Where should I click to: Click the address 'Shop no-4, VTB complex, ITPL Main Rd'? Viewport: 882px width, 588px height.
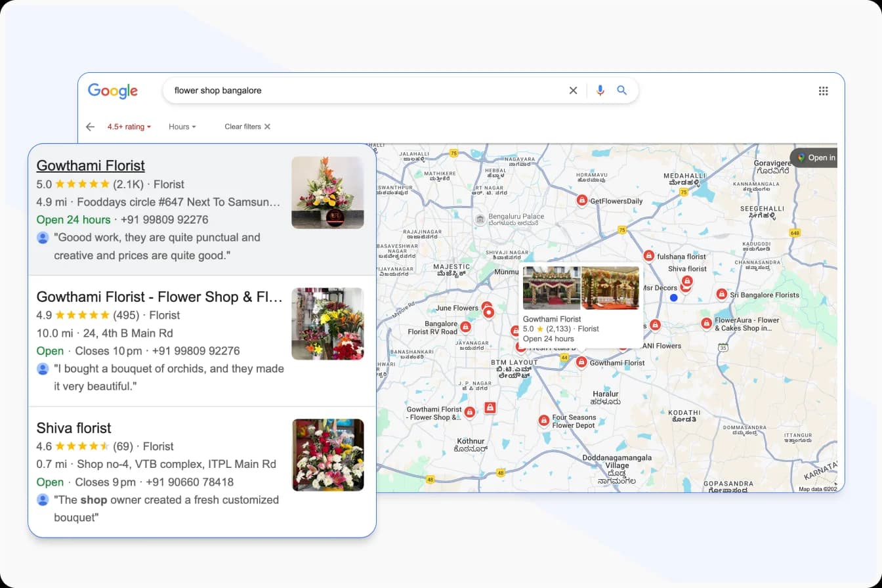pos(177,465)
